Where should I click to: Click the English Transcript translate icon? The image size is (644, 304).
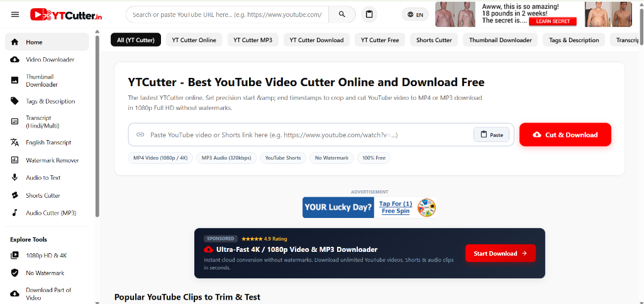(x=15, y=143)
